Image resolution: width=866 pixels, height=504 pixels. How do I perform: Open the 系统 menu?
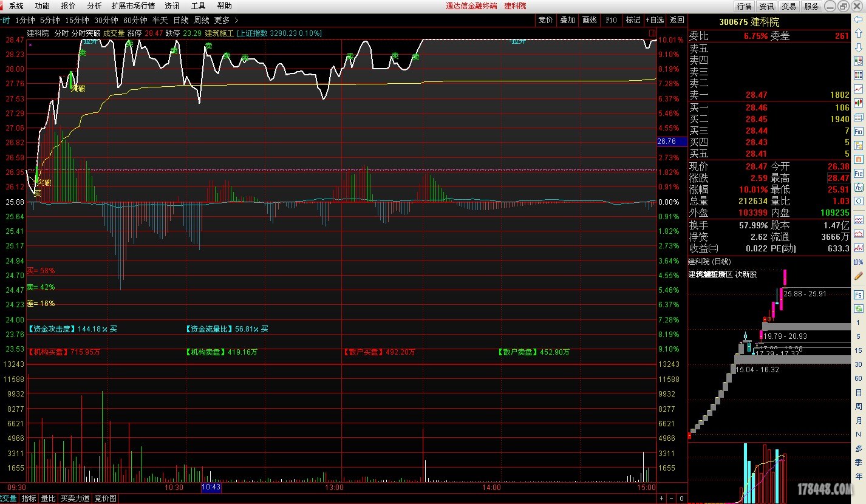[16, 6]
